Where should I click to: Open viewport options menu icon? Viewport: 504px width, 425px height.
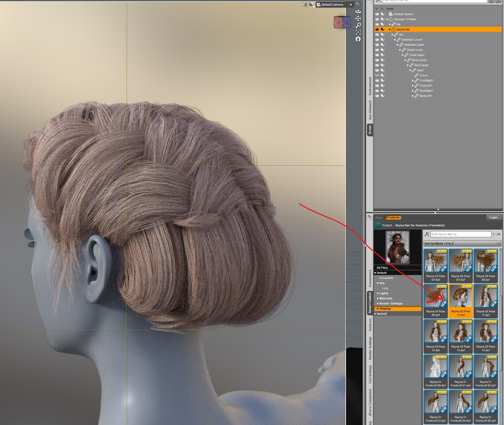358,4
